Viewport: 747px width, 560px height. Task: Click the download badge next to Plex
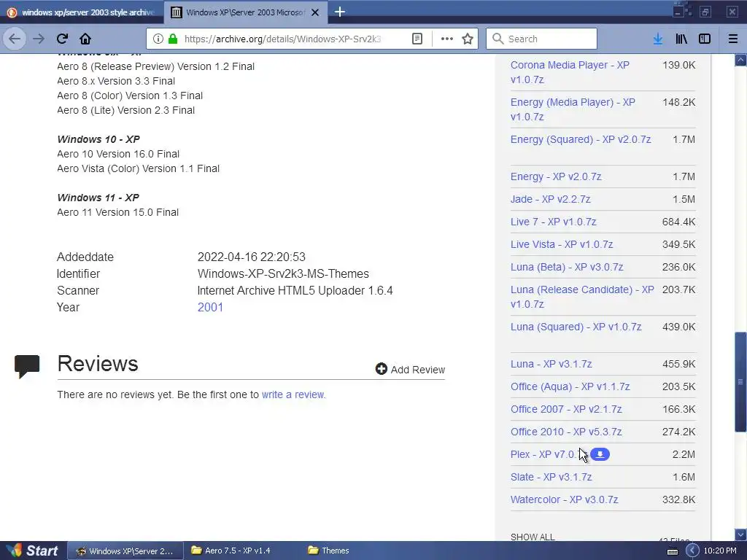coord(600,454)
